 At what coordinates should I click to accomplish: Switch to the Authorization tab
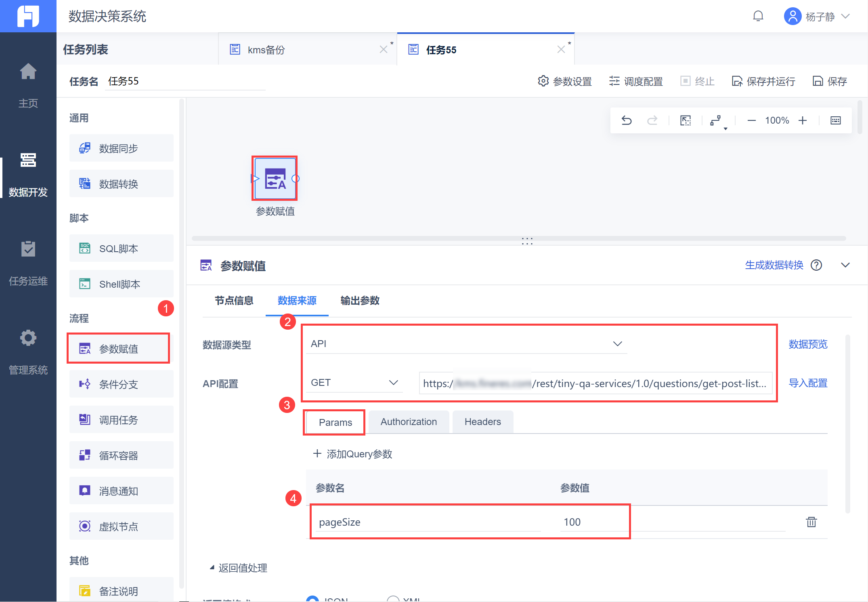408,422
